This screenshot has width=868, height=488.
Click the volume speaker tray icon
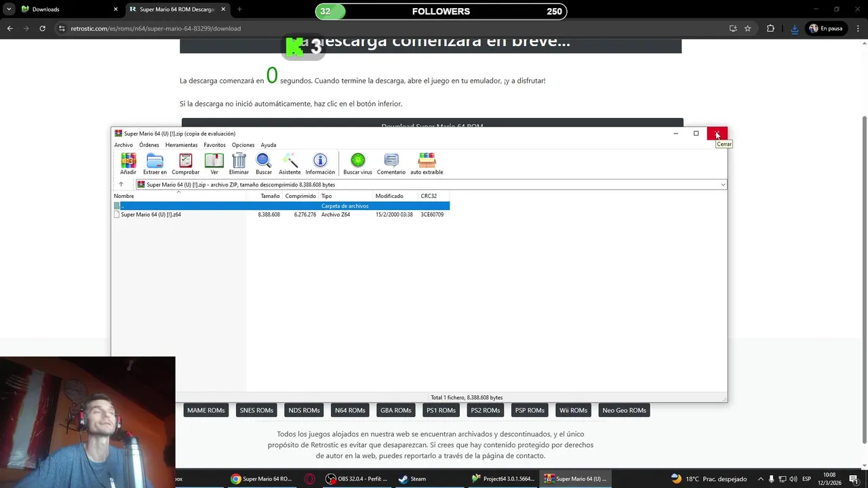coord(793,479)
